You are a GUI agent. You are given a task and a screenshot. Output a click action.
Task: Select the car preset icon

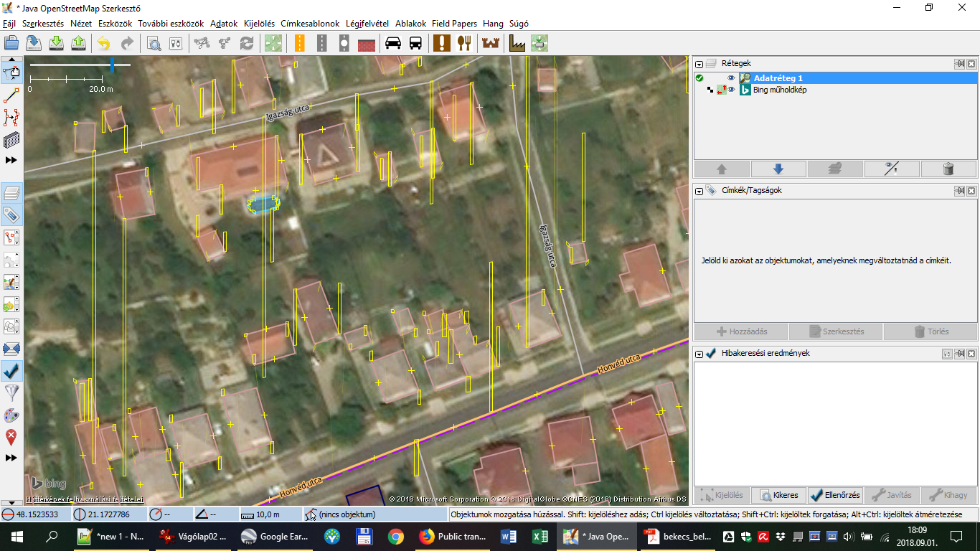[x=393, y=43]
